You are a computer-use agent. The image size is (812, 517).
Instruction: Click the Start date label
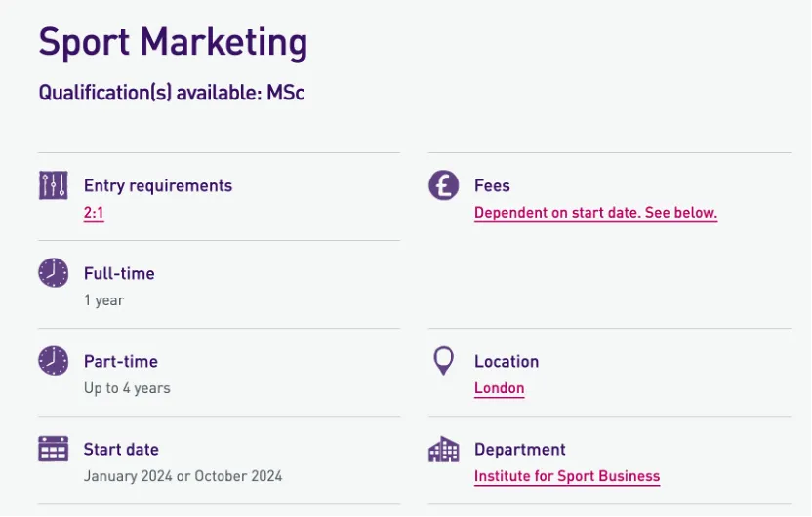(121, 449)
